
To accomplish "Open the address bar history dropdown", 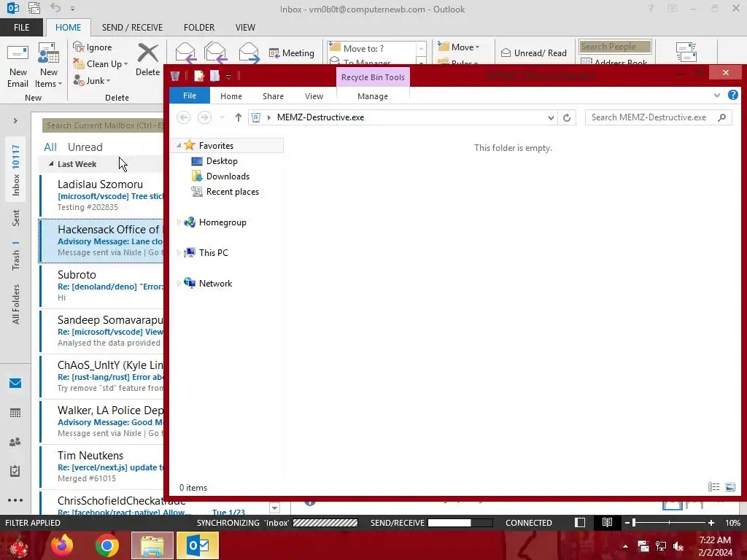I will (551, 117).
